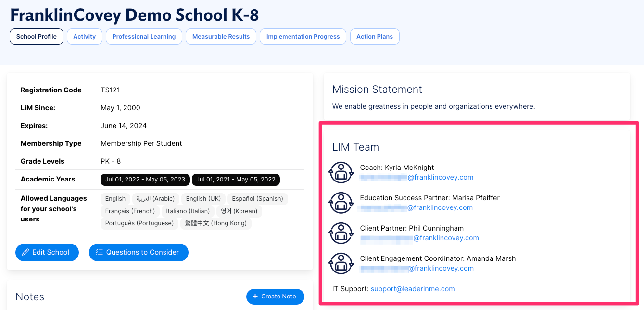Click the Education Success Partner avatar icon

tap(341, 203)
